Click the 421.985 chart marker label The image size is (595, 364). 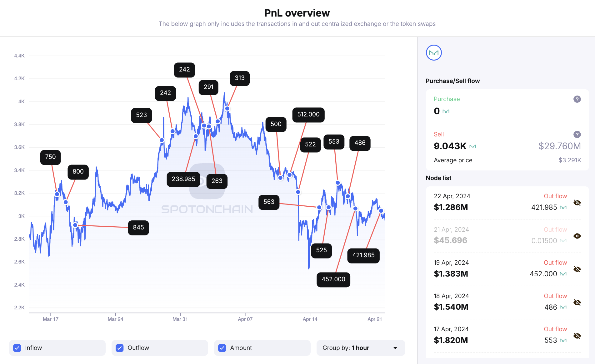click(x=363, y=255)
